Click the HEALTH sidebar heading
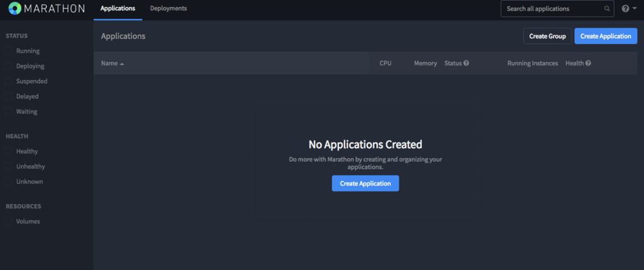The width and height of the screenshot is (644, 270). [x=17, y=136]
